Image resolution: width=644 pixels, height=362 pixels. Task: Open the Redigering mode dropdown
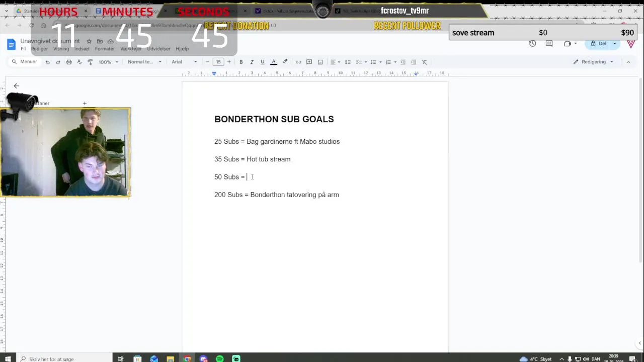[593, 62]
